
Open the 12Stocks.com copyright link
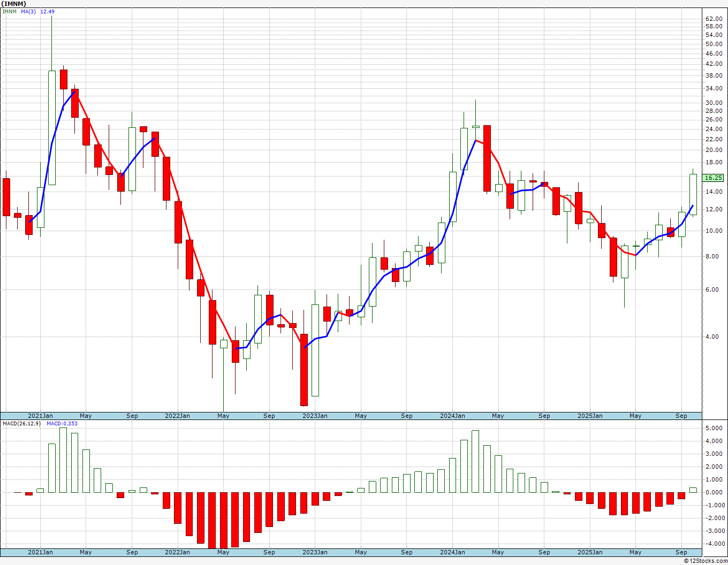coord(706,561)
